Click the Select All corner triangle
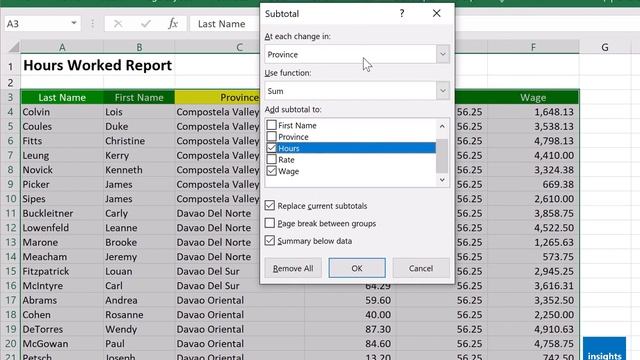This screenshot has width=640, height=360. [x=14, y=47]
